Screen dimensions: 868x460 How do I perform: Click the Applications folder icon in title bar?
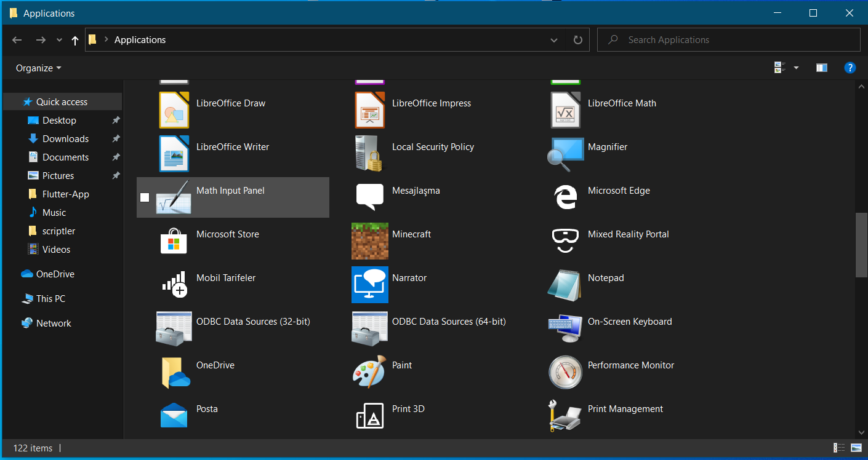[x=14, y=13]
